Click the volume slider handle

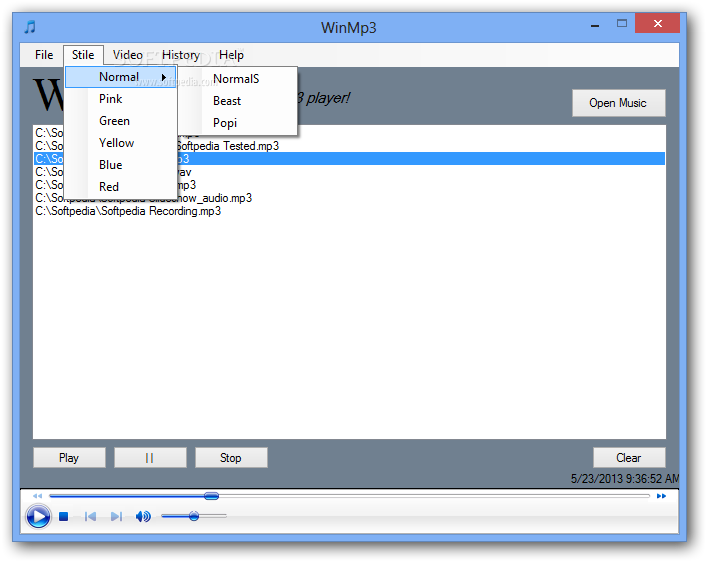(x=194, y=516)
